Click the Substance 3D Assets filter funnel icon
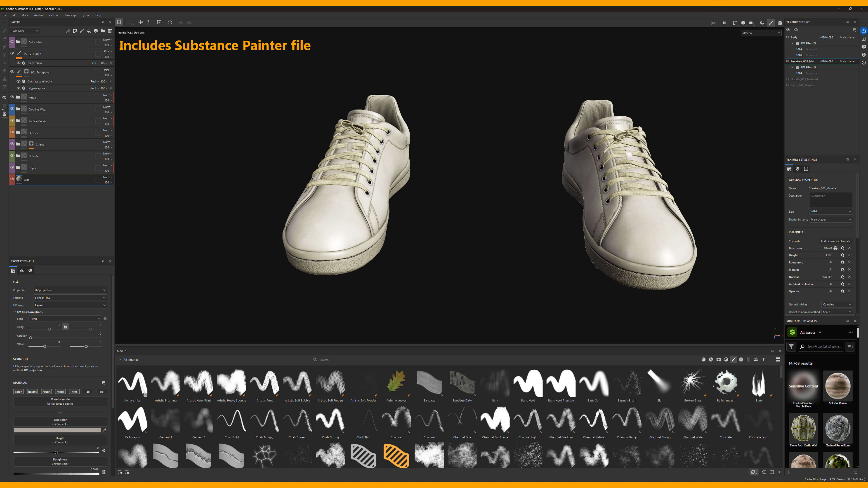Image resolution: width=868 pixels, height=488 pixels. coord(791,347)
